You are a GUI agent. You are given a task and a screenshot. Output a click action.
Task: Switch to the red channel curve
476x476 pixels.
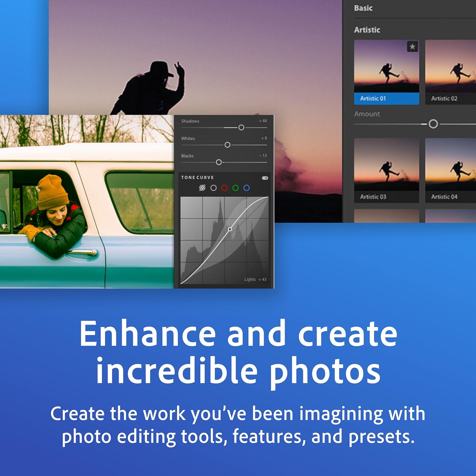coord(224,188)
